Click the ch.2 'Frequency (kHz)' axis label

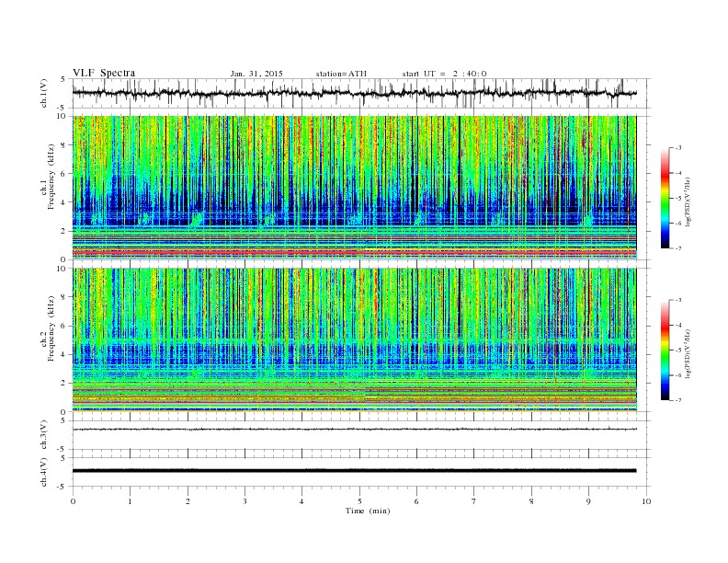point(51,328)
